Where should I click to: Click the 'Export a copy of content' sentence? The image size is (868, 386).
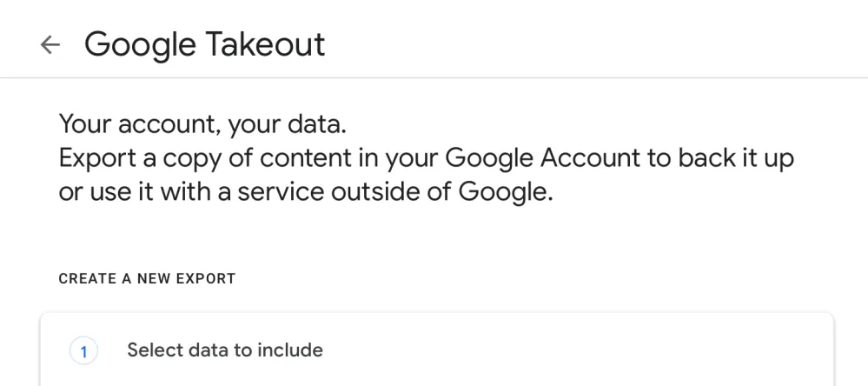pos(426,158)
